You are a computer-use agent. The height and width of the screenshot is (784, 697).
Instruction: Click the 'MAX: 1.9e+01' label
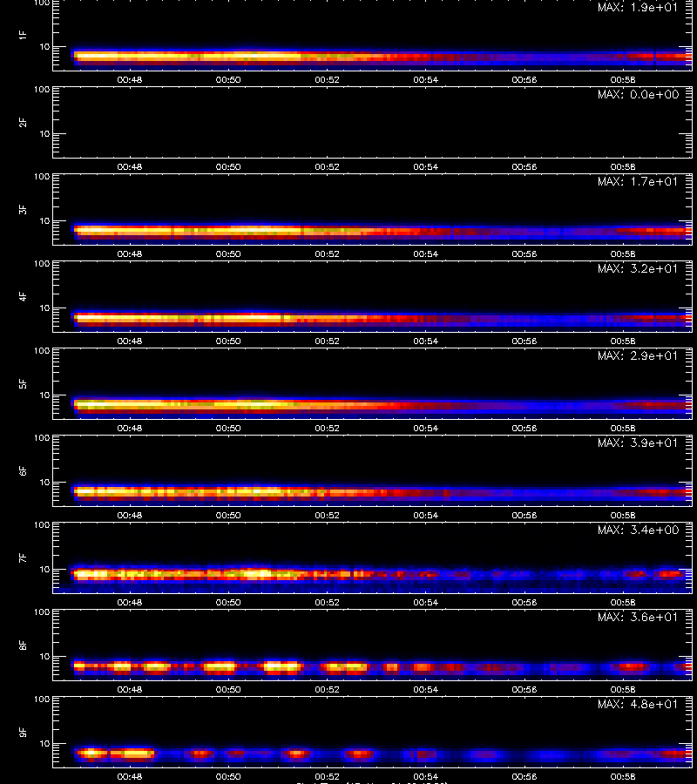coord(638,8)
